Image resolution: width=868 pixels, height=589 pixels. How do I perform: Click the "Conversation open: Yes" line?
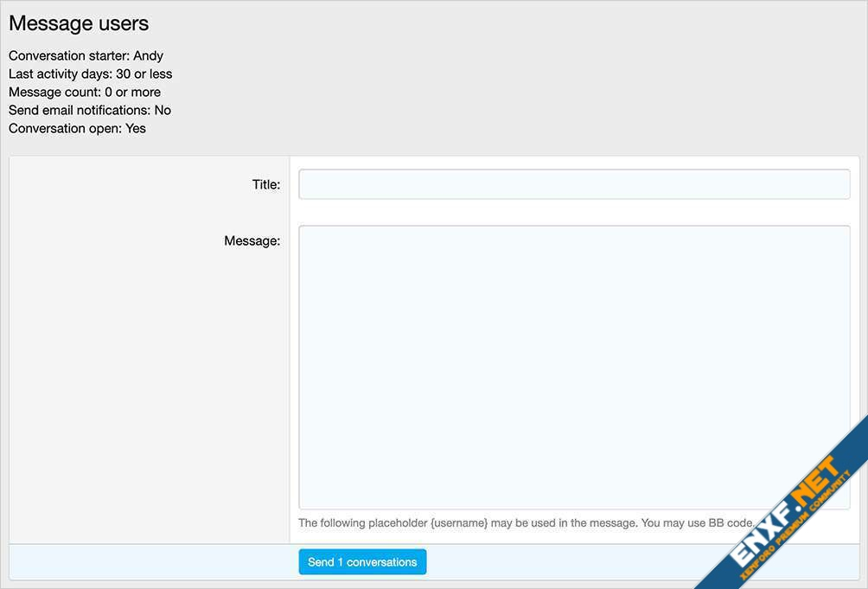(77, 128)
